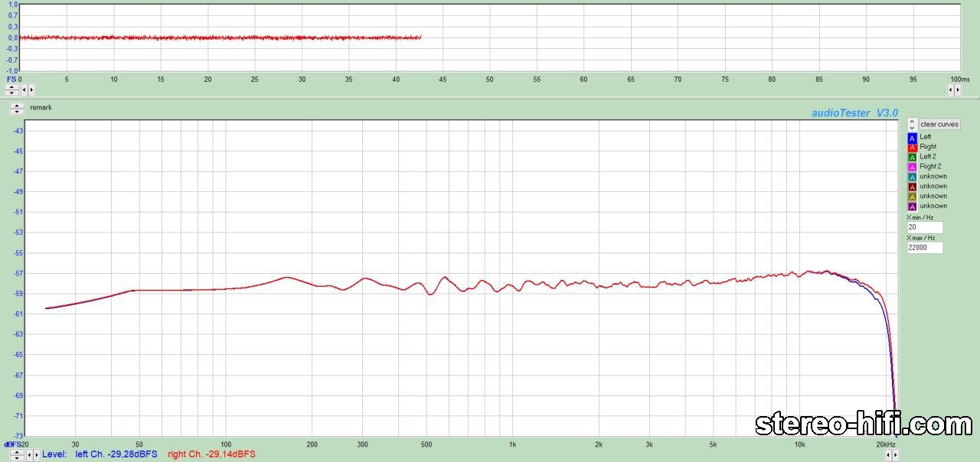Click the spinner beside clear curves

912,124
